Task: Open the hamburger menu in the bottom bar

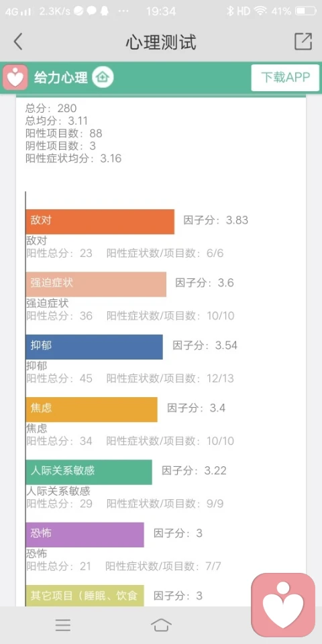Action: (x=63, y=625)
